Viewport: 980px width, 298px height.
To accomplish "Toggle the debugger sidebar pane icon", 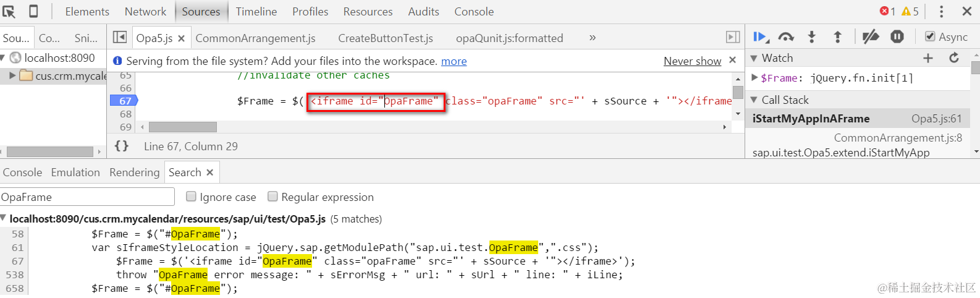I will 733,37.
